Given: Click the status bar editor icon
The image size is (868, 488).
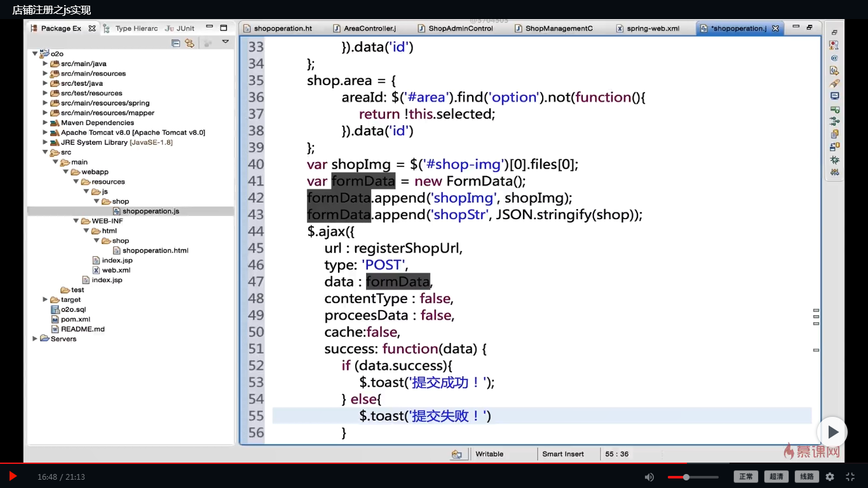Looking at the screenshot, I should click(456, 454).
